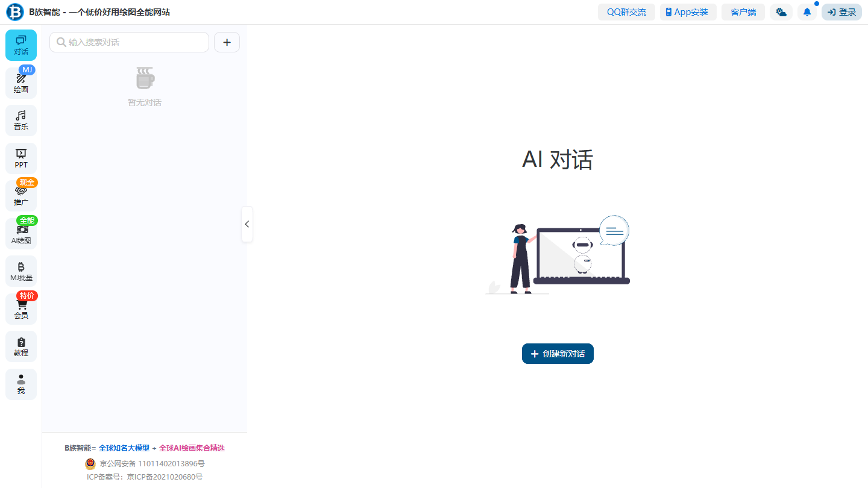Toggle the weather theme icon
Viewport: 868px width, 488px height.
point(781,12)
